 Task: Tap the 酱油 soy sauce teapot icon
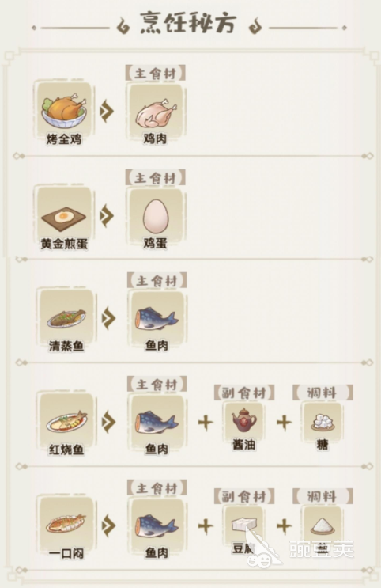(x=244, y=420)
